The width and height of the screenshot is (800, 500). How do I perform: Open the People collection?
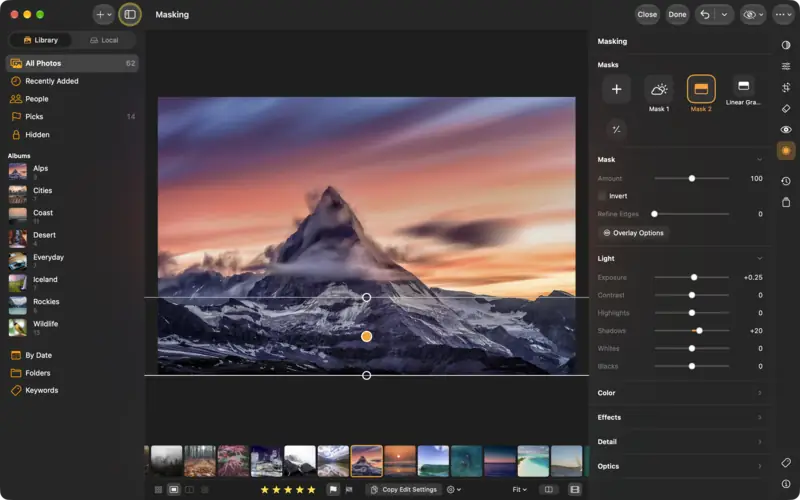point(72,99)
